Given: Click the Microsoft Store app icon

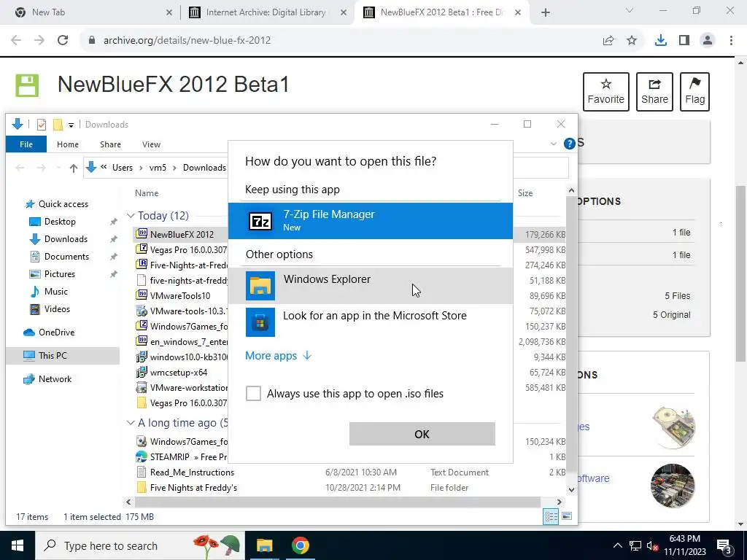Looking at the screenshot, I should (x=260, y=322).
